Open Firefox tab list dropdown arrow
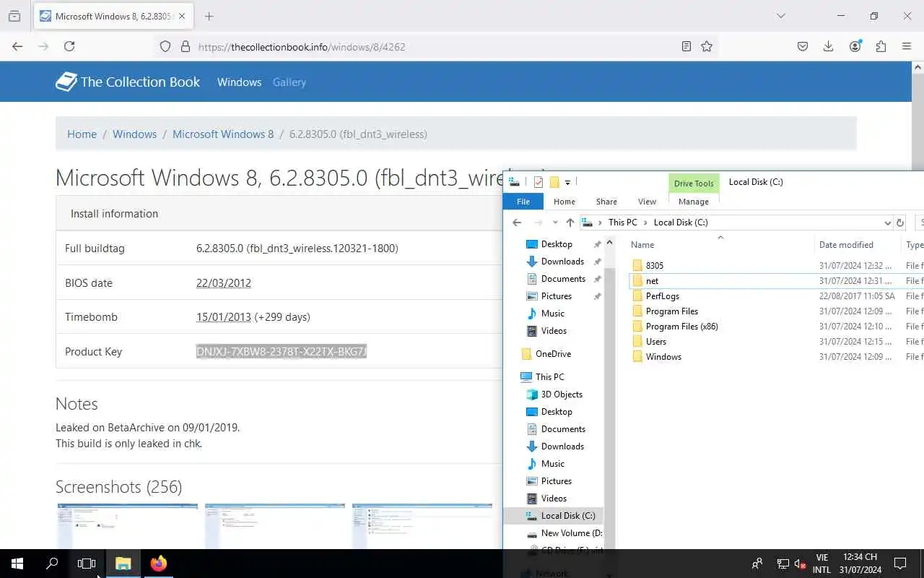 [x=780, y=16]
